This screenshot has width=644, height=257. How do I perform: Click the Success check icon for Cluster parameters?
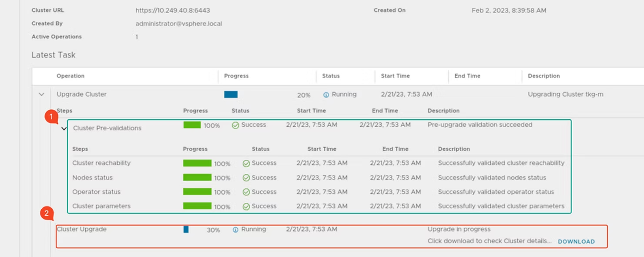click(x=248, y=206)
